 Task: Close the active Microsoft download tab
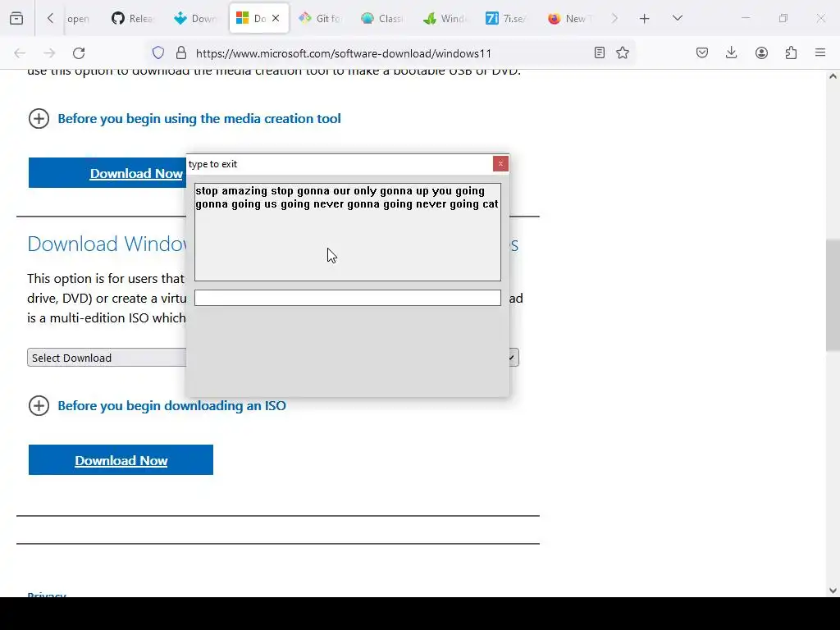[x=276, y=18]
